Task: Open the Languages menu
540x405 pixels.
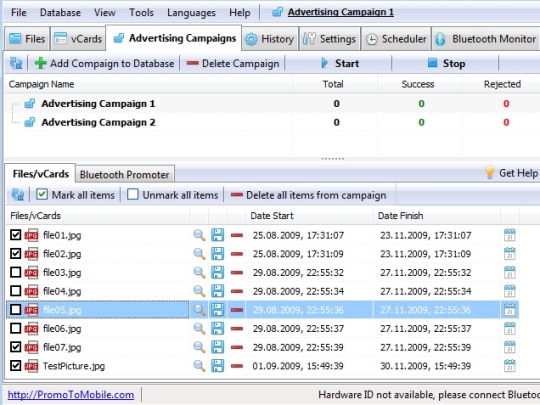Action: [191, 13]
